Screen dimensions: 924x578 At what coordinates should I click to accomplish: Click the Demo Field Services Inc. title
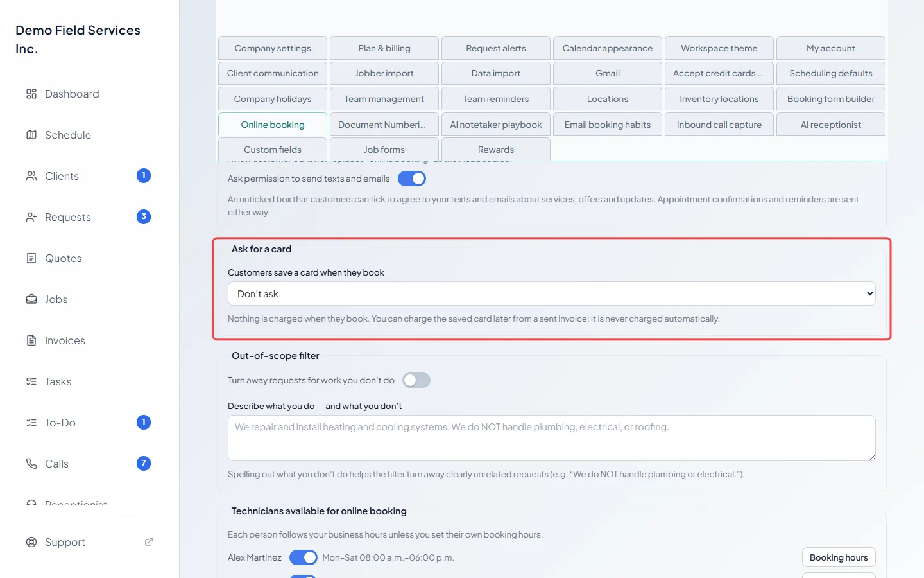pyautogui.click(x=78, y=39)
